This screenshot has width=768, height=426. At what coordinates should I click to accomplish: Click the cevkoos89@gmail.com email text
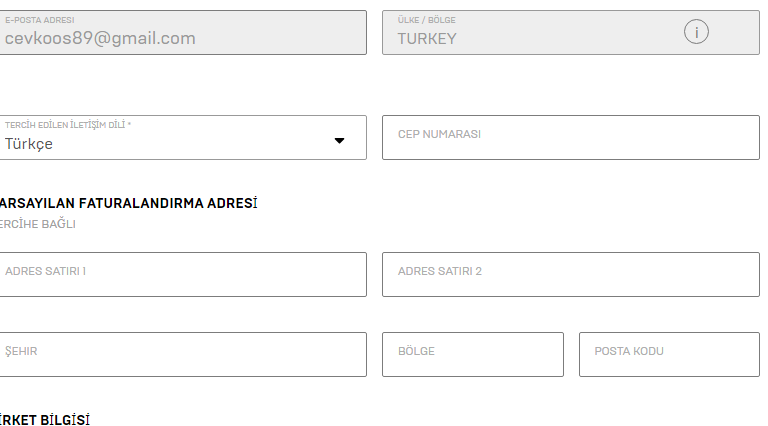[100, 39]
